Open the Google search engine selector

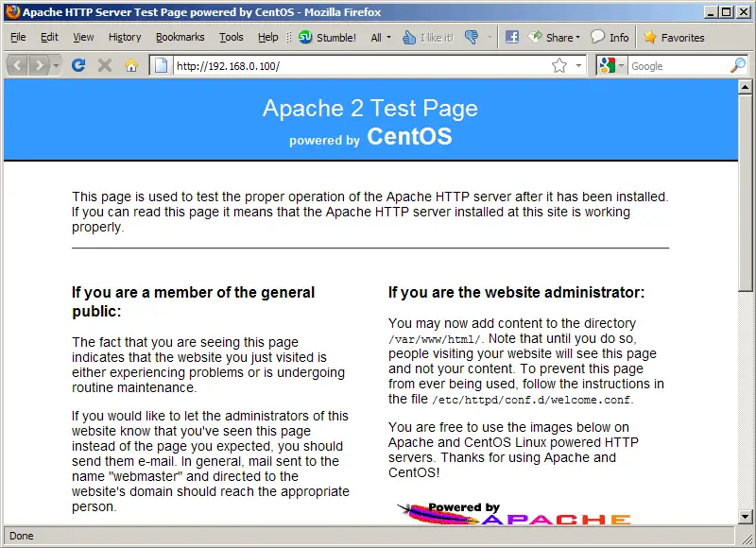[x=610, y=65]
